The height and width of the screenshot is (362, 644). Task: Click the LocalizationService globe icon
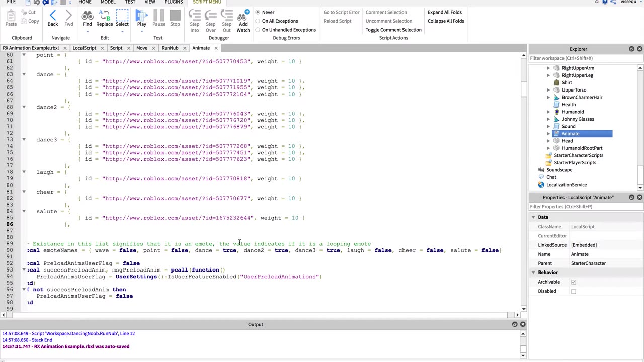point(541,185)
